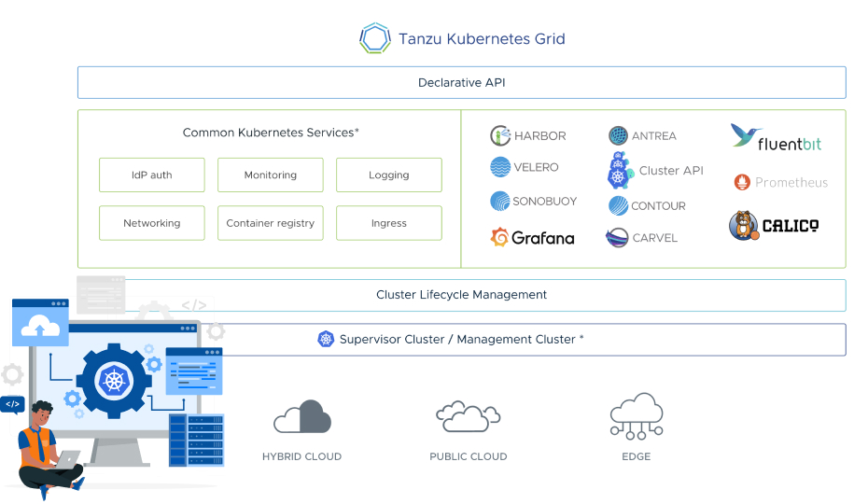
Task: Click the Kubernetes wheel icon beside Supervisor Cluster
Action: 326,339
